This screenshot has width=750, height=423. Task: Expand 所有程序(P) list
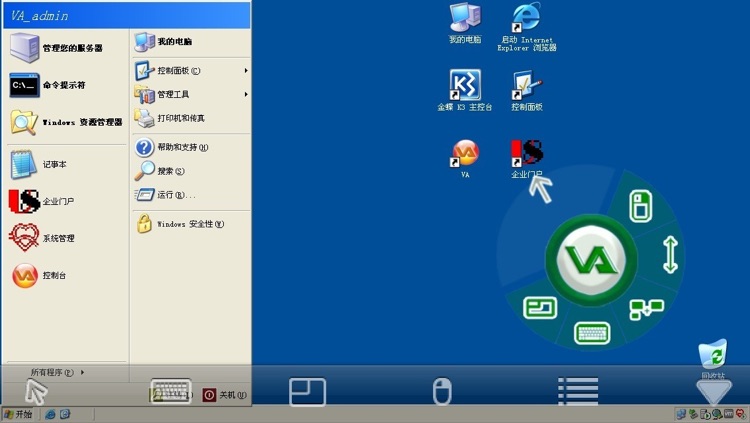click(57, 372)
